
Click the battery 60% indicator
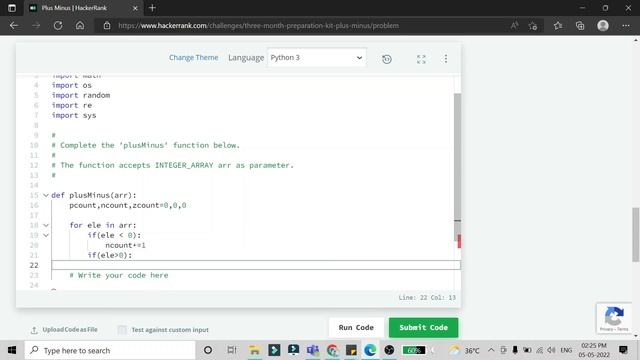[413, 350]
